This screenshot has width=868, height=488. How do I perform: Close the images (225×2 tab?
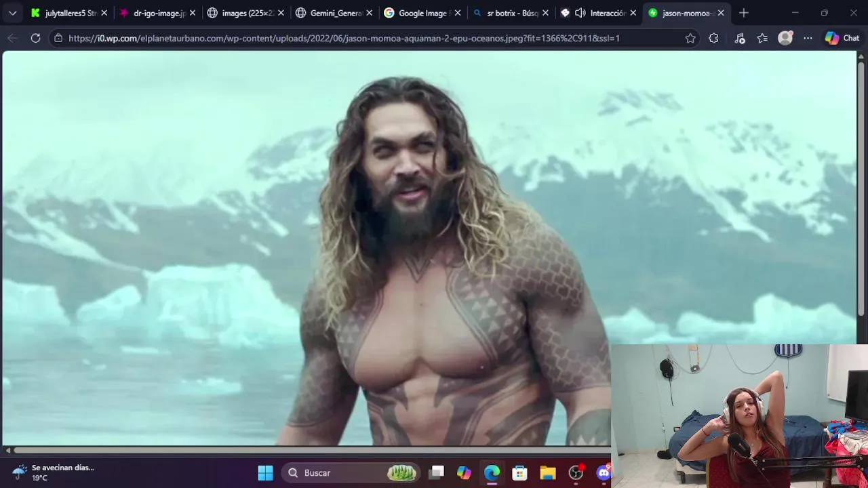click(x=280, y=13)
